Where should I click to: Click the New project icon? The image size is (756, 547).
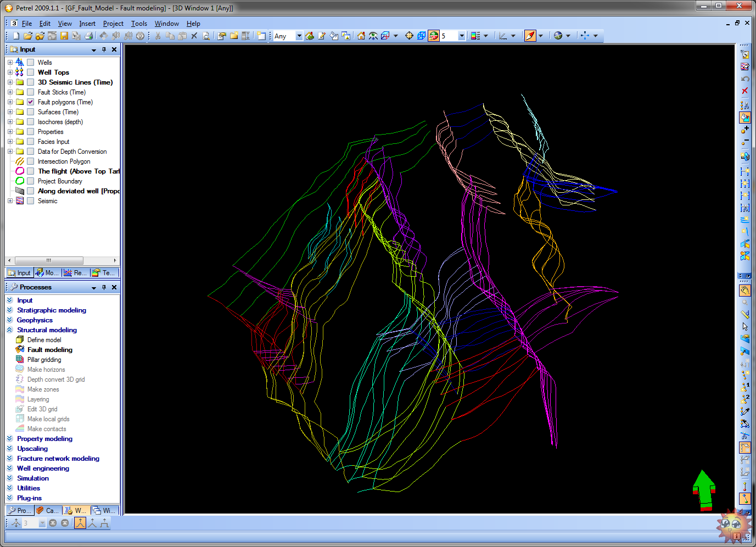[x=16, y=36]
